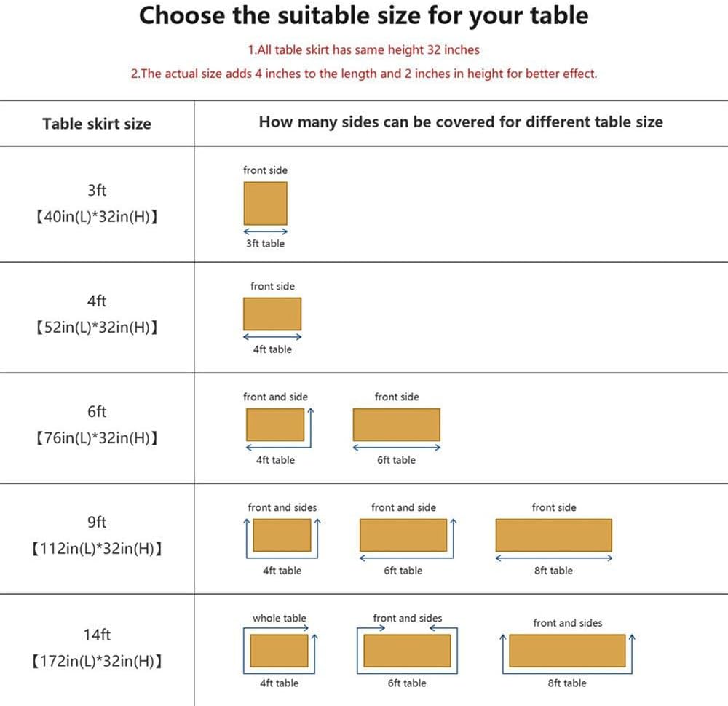Screen dimensions: 728x706
Task: Select the 6ft table diagram in 14ft skirt row
Action: (x=407, y=651)
